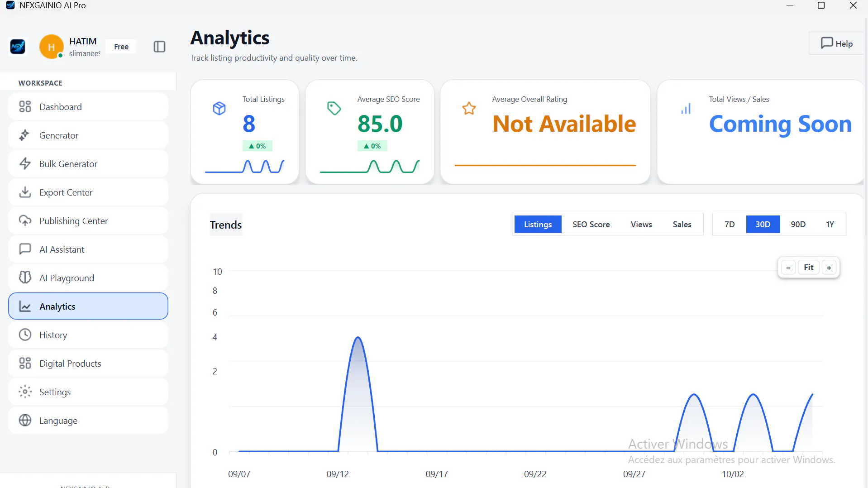868x488 pixels.
Task: Open Publishing Center upload icon
Action: tap(25, 221)
